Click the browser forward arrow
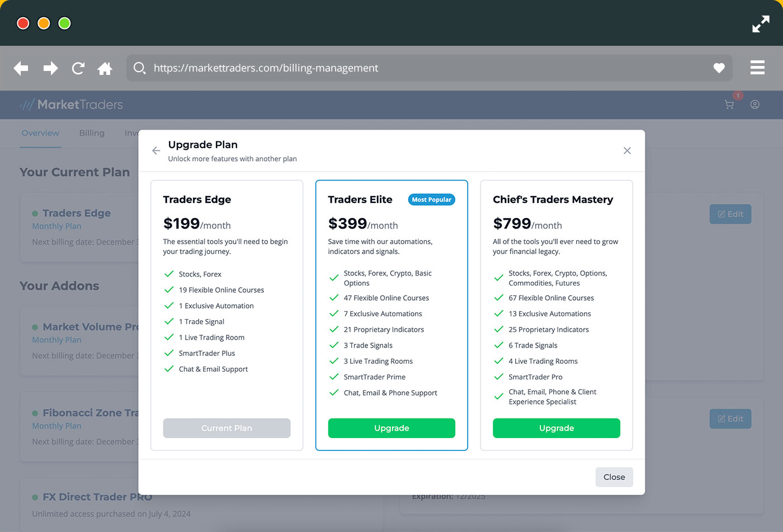The image size is (783, 532). [x=50, y=68]
